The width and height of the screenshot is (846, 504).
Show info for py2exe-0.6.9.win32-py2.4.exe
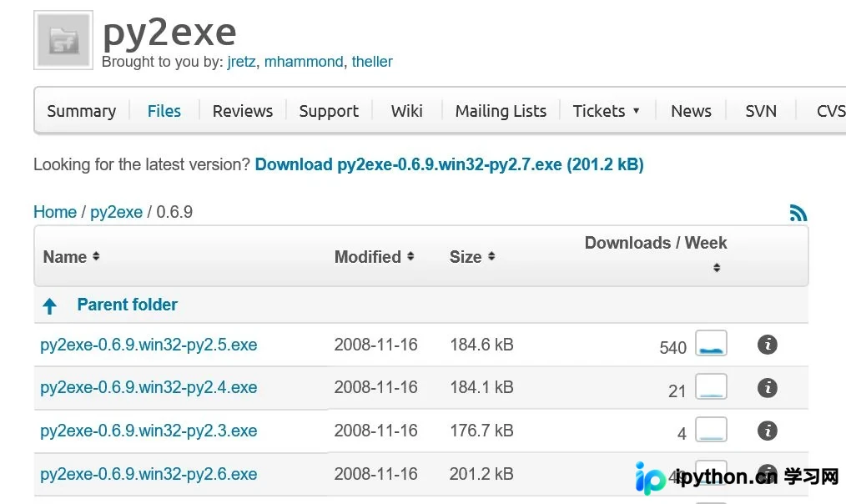tap(768, 387)
